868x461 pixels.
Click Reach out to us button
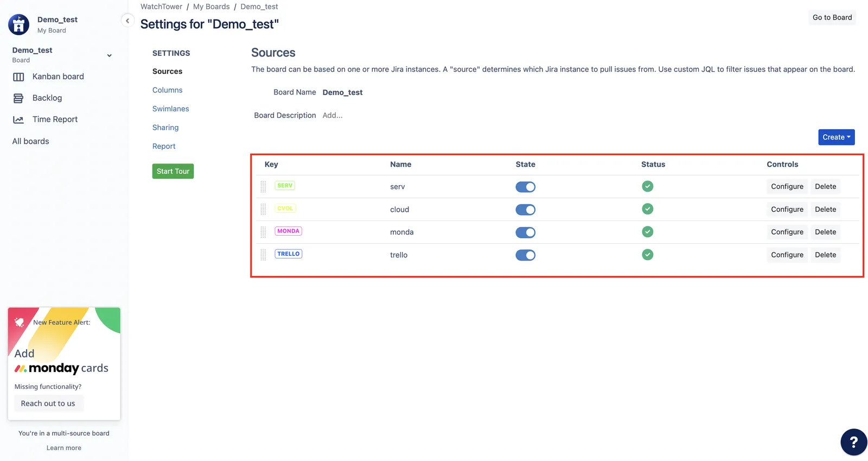48,403
